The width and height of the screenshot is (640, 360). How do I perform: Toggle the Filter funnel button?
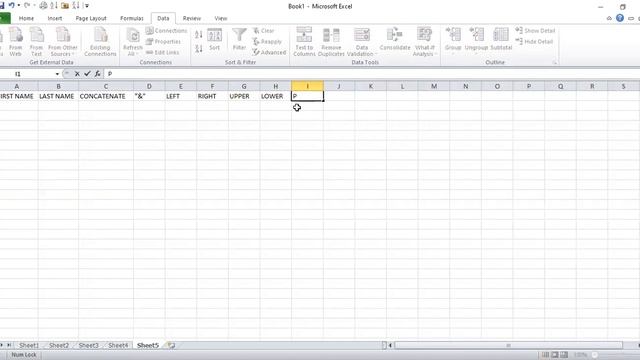coord(239,39)
